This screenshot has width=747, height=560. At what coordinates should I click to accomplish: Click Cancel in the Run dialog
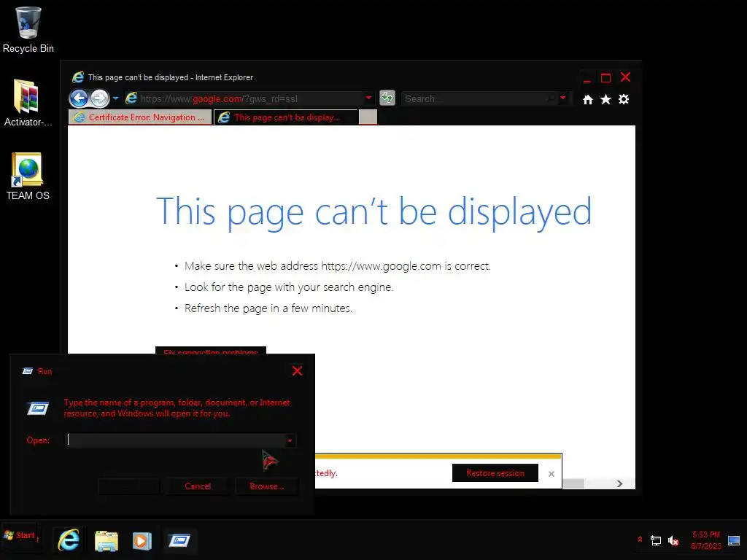tap(198, 486)
